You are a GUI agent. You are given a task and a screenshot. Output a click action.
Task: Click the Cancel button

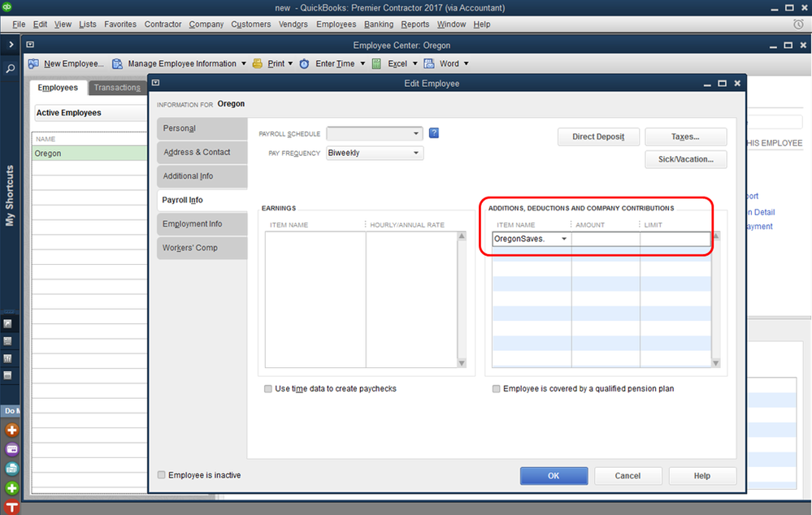click(627, 476)
